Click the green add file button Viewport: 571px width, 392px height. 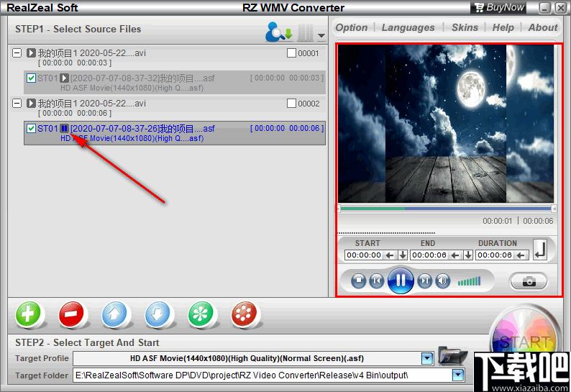tap(29, 314)
